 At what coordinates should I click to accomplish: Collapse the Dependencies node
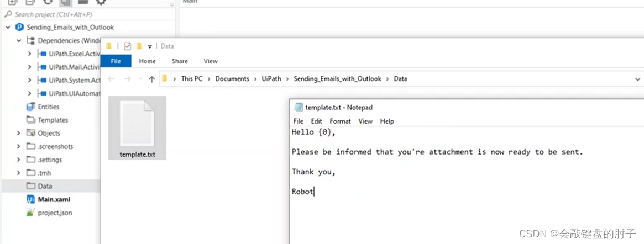19,41
